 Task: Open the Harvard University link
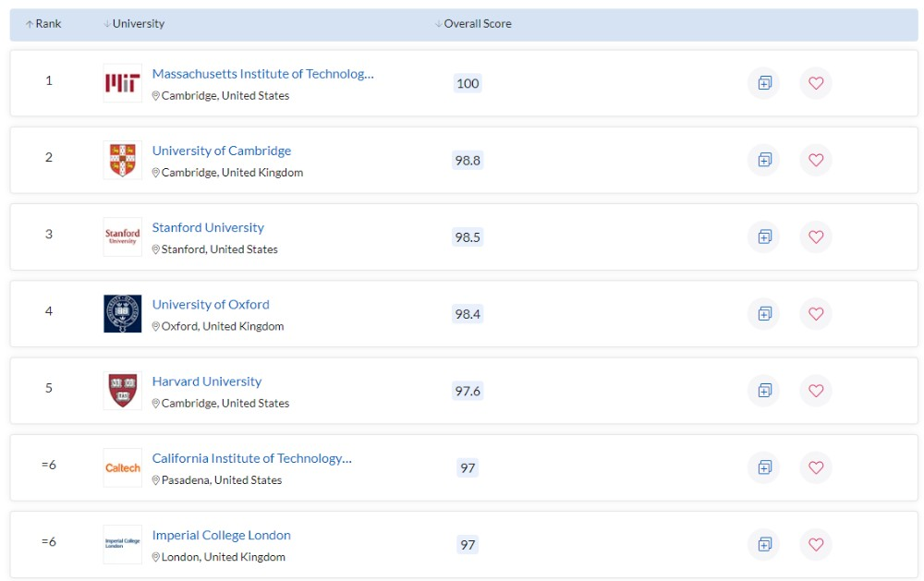coord(207,381)
